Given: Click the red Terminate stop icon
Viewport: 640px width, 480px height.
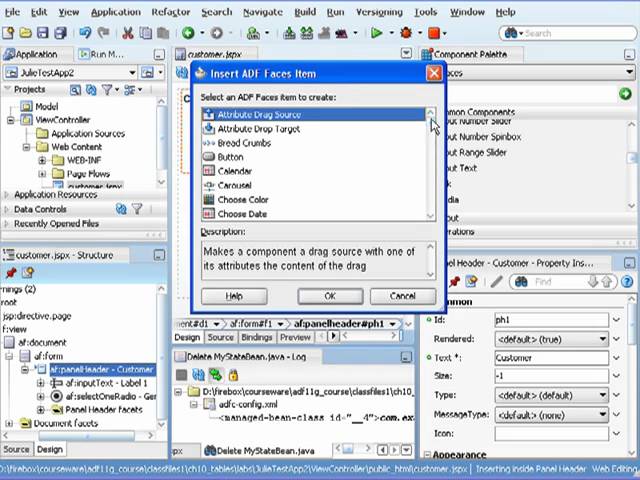Looking at the screenshot, I should 434,33.
